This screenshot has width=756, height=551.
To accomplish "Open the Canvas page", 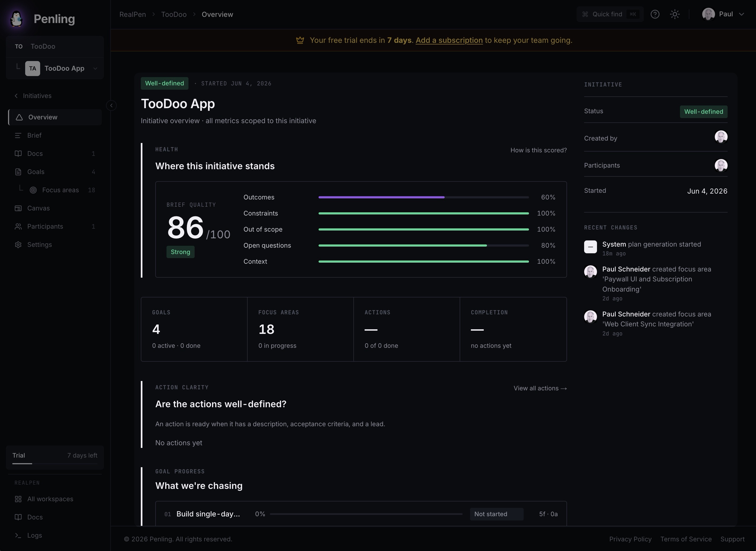I will pos(55,208).
